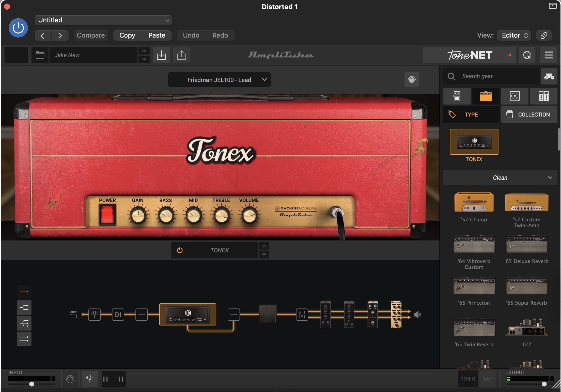Switch to the COLLECTION tab
Viewport: 561px width, 392px height.
pos(529,115)
